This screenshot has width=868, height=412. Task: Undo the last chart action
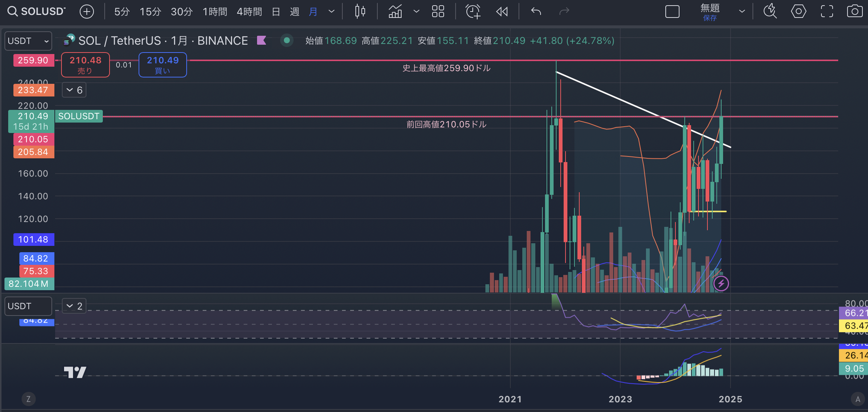pyautogui.click(x=536, y=12)
